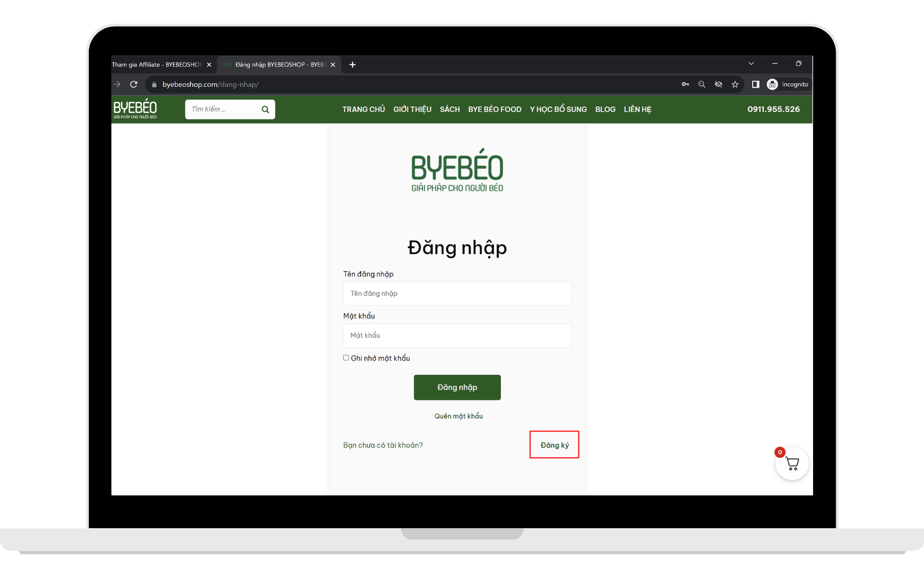
Task: Open the Y HỌC BỔ SUNG menu
Action: [559, 109]
